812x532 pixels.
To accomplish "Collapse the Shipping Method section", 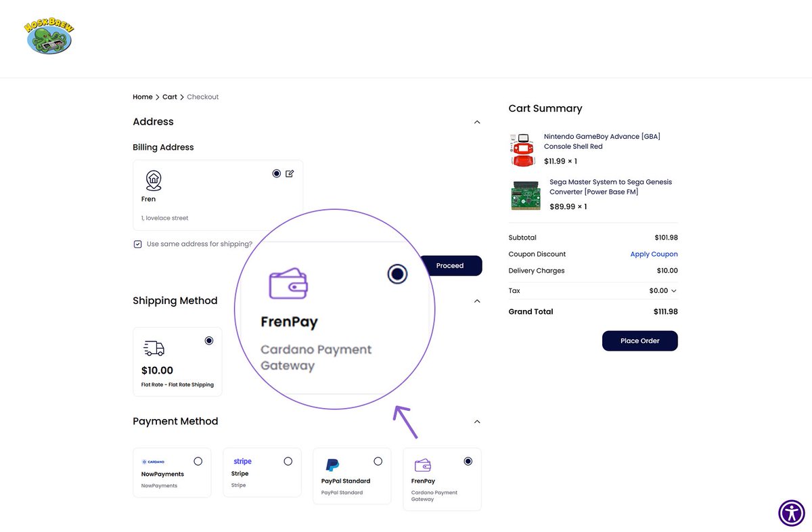I will pos(477,301).
